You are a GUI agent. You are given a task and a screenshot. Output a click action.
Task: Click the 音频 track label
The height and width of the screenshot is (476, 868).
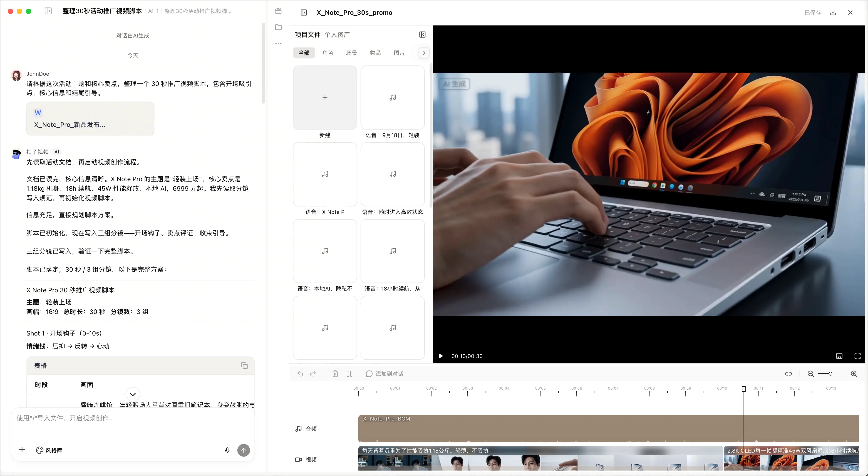coord(306,429)
